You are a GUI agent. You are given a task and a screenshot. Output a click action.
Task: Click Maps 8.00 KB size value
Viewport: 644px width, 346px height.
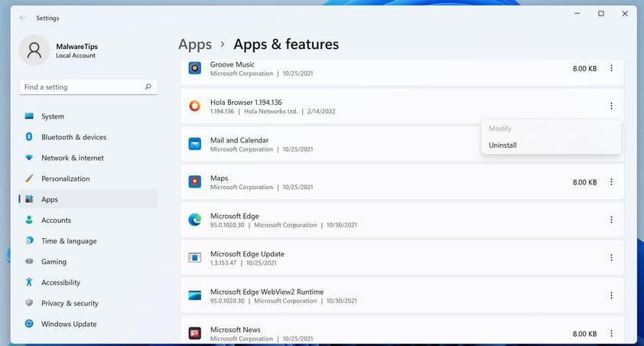(x=584, y=182)
